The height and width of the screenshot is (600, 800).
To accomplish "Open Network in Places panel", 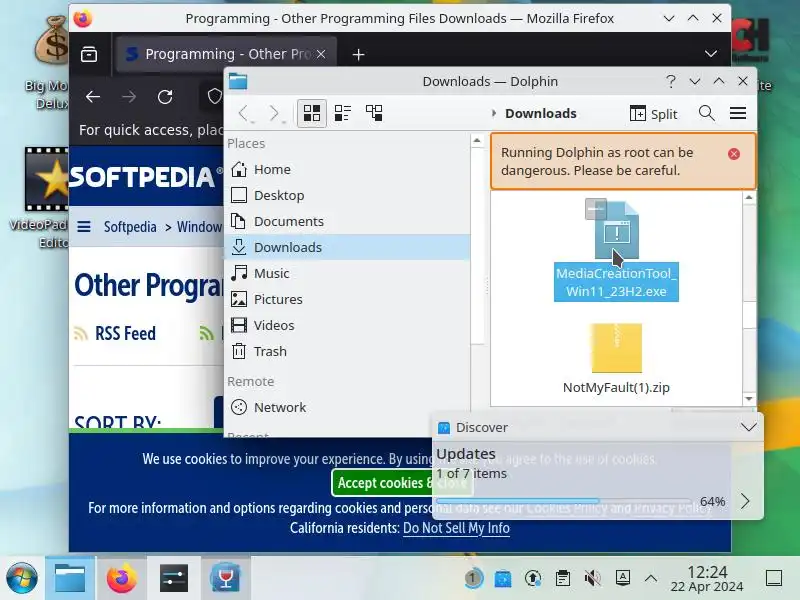I will pos(347,407).
